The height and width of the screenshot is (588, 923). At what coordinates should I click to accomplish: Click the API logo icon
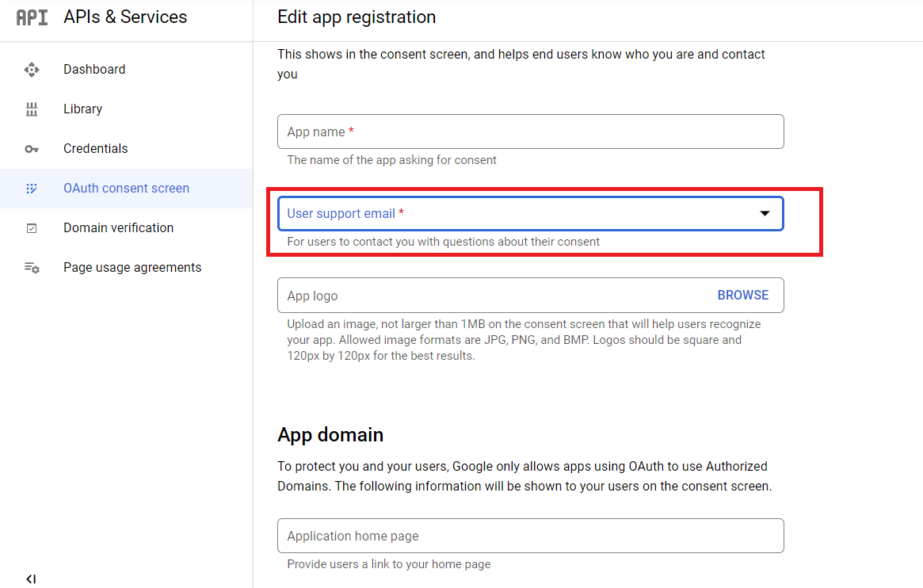[32, 17]
